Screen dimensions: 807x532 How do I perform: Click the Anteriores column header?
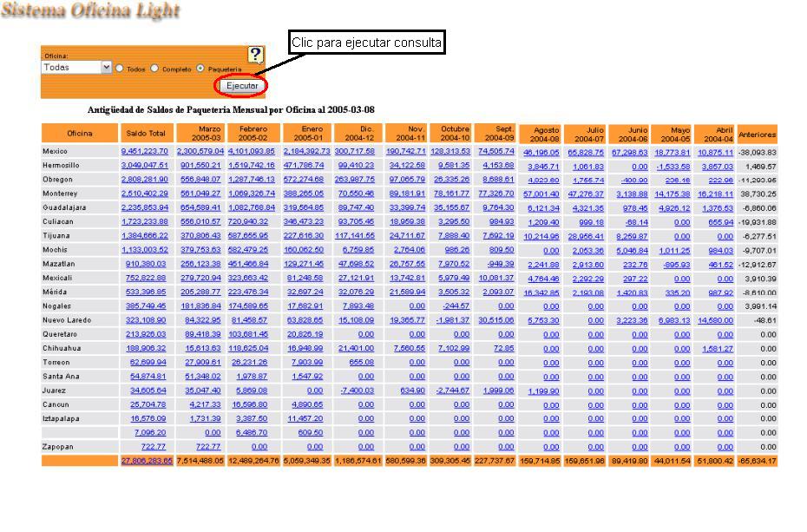757,134
